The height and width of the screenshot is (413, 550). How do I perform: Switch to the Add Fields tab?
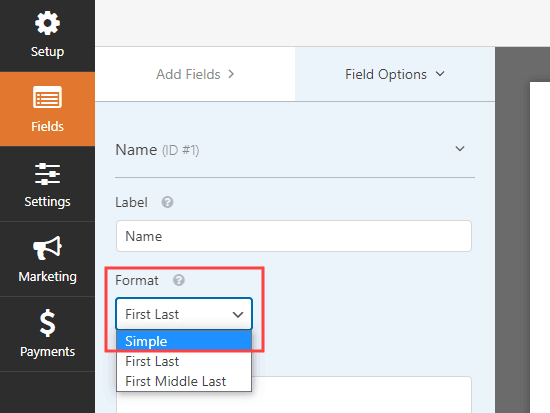click(195, 74)
